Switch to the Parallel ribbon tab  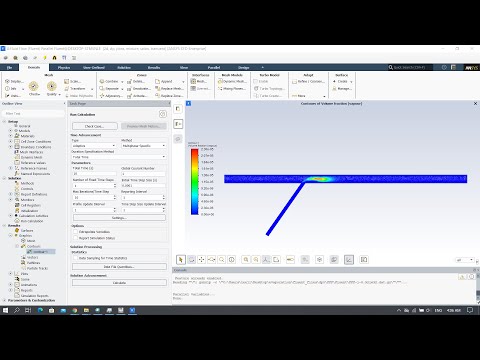[x=214, y=67]
